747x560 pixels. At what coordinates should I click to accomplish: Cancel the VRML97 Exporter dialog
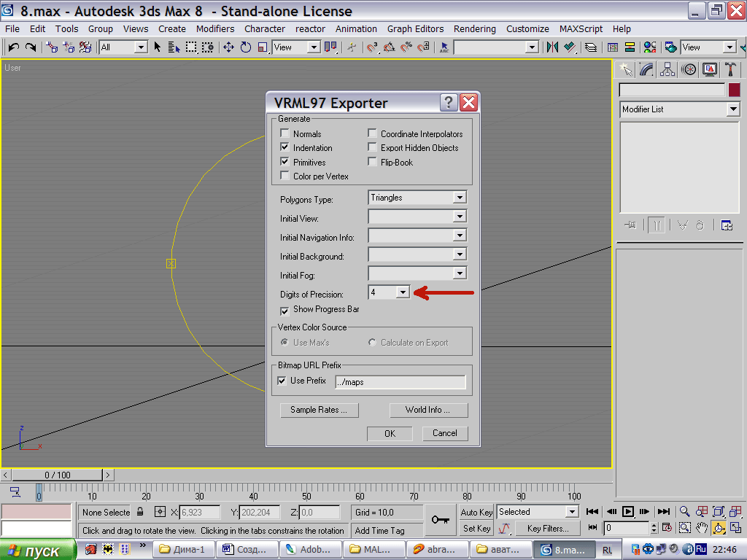tap(445, 433)
